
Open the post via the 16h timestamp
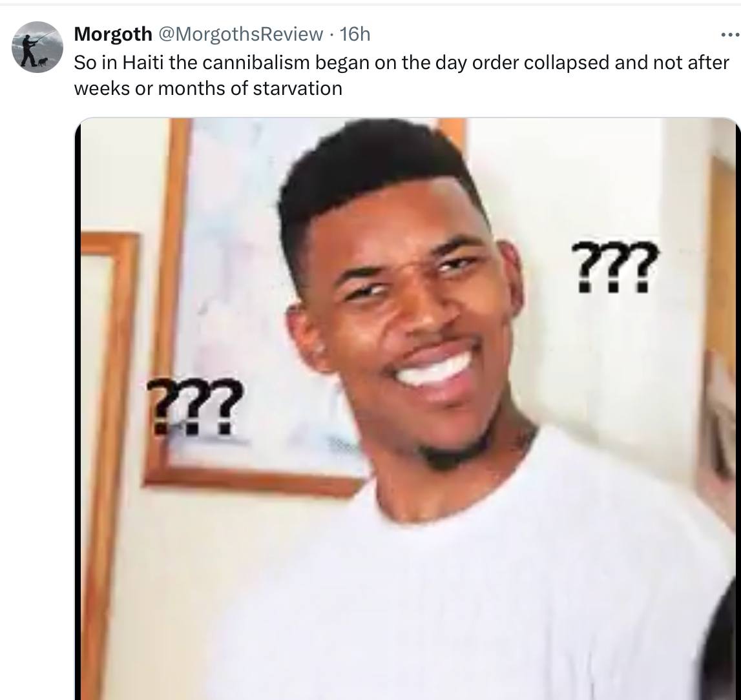pos(355,34)
